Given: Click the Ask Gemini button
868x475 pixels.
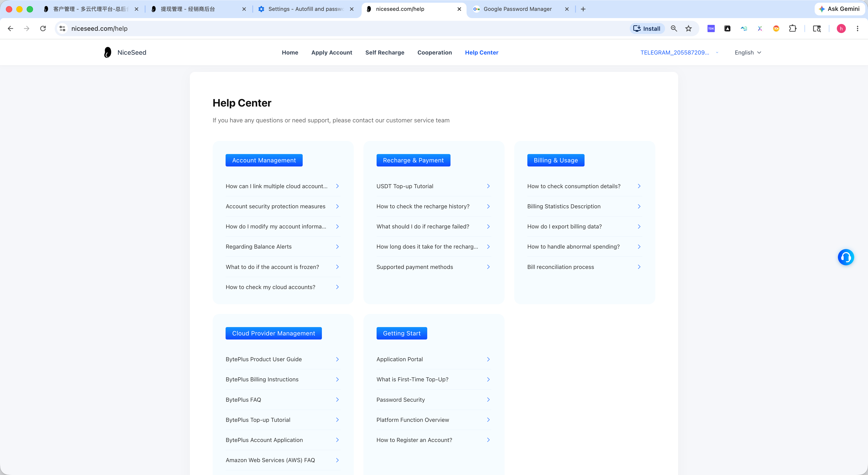Looking at the screenshot, I should 839,9.
